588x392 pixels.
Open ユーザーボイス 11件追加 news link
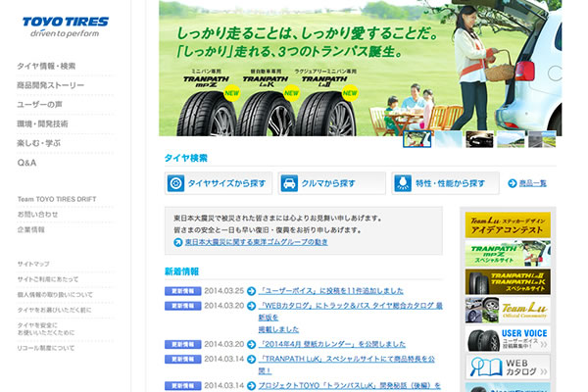(331, 291)
